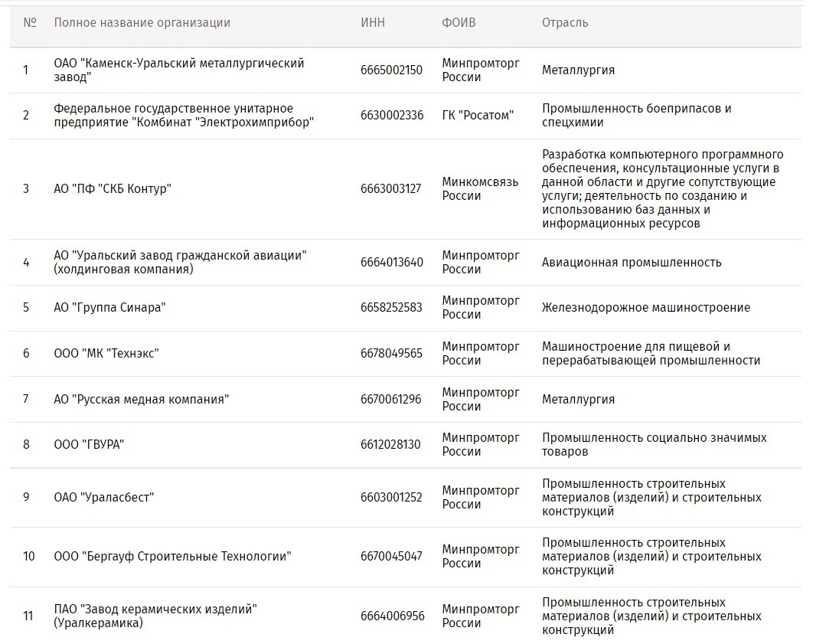The image size is (816, 644).
Task: Click the "№" column header
Action: (x=30, y=23)
